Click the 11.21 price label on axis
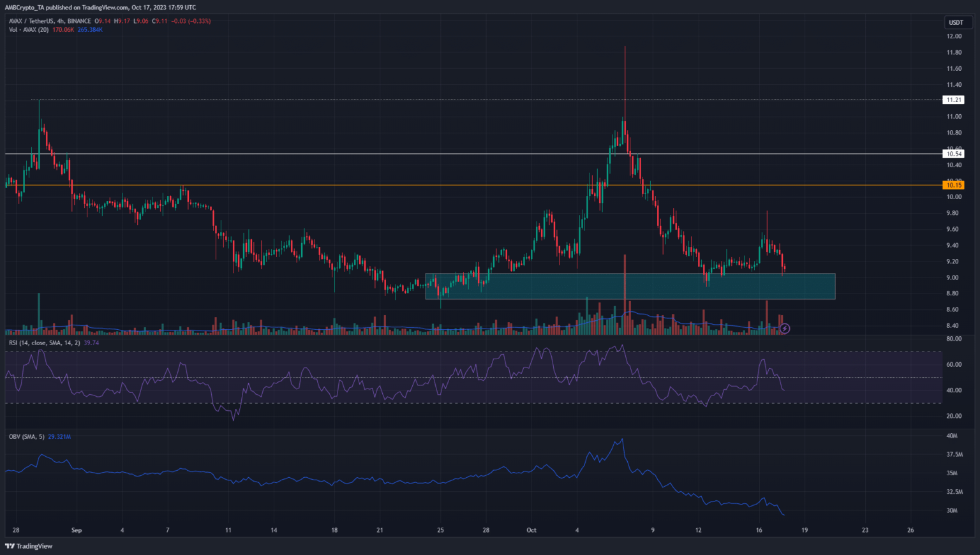Viewport: 980px width, 555px height. click(954, 100)
